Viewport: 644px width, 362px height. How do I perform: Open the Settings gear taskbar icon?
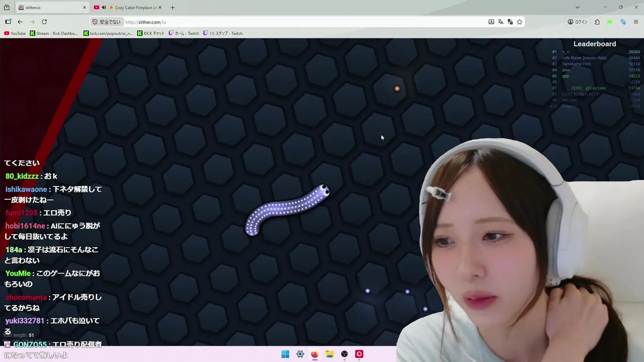(x=300, y=354)
